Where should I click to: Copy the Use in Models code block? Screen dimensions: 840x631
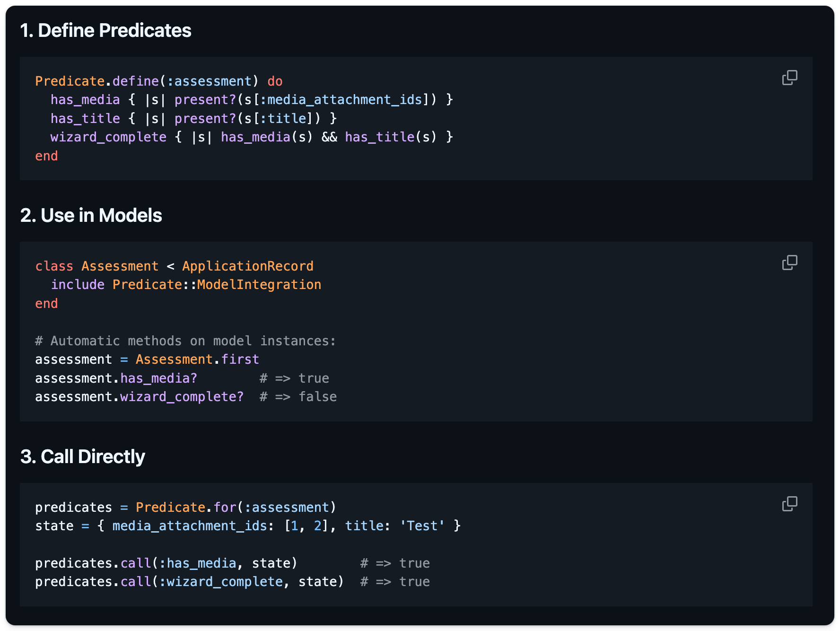(789, 263)
